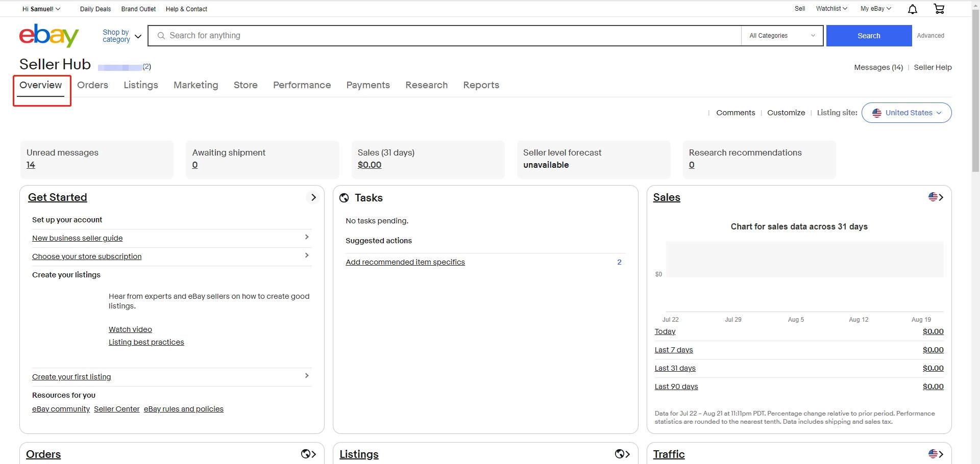This screenshot has height=464, width=980.
Task: Click the globe arrow icon in Orders panel
Action: (x=309, y=454)
